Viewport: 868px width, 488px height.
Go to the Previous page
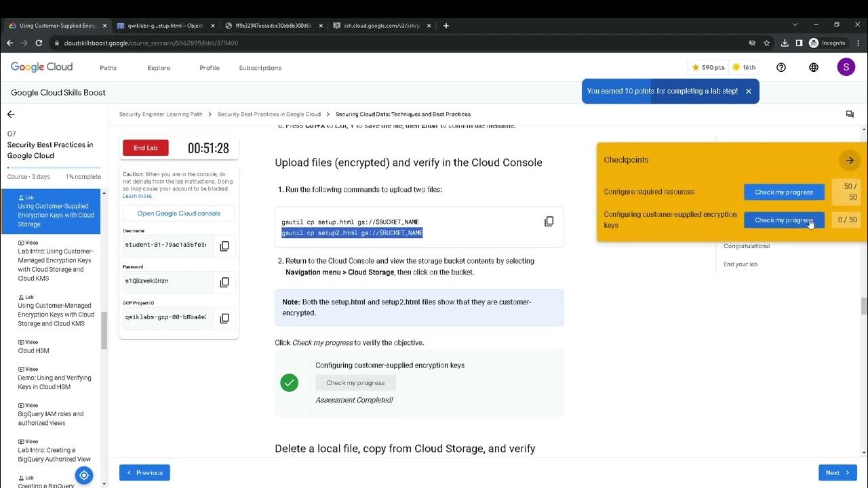pos(144,472)
